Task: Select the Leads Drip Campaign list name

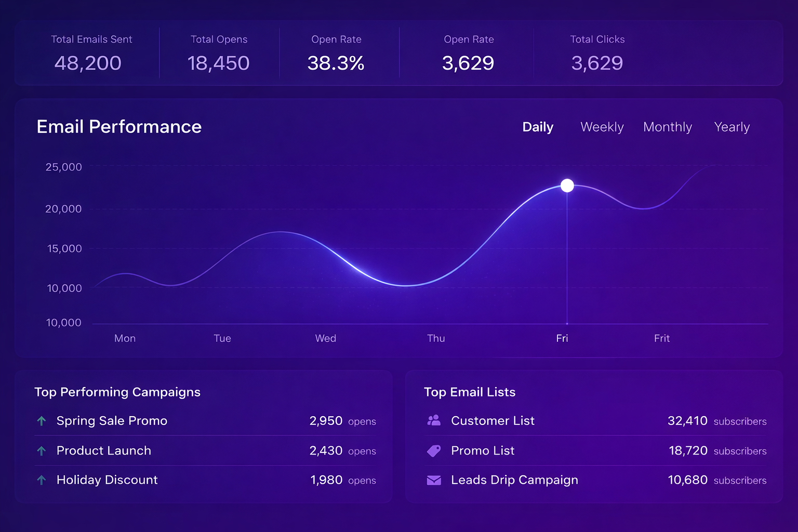Action: (514, 480)
